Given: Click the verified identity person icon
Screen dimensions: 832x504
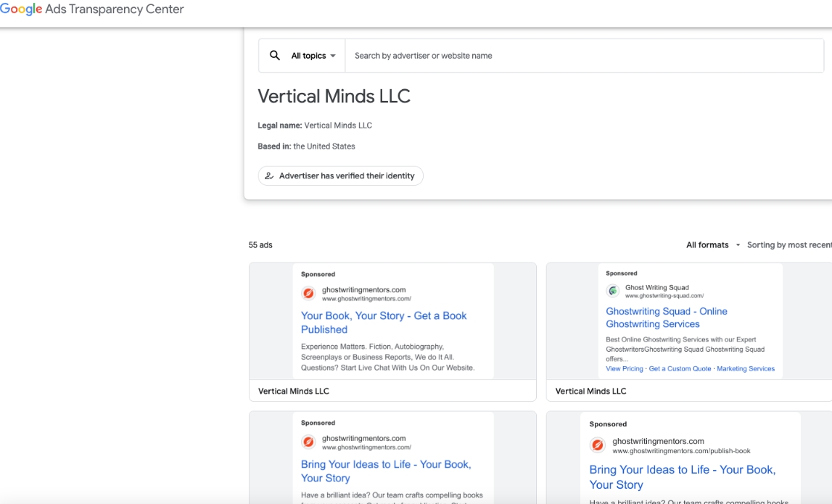Looking at the screenshot, I should point(269,175).
